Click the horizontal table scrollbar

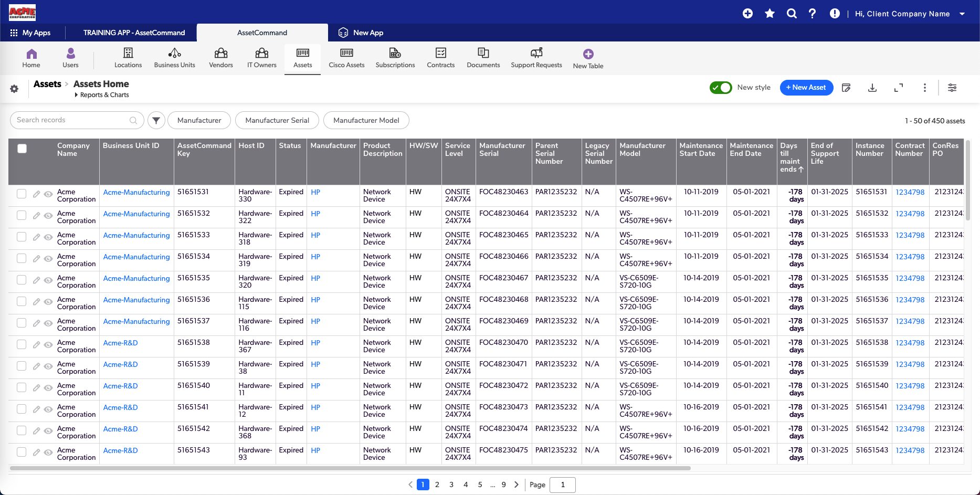pos(350,468)
